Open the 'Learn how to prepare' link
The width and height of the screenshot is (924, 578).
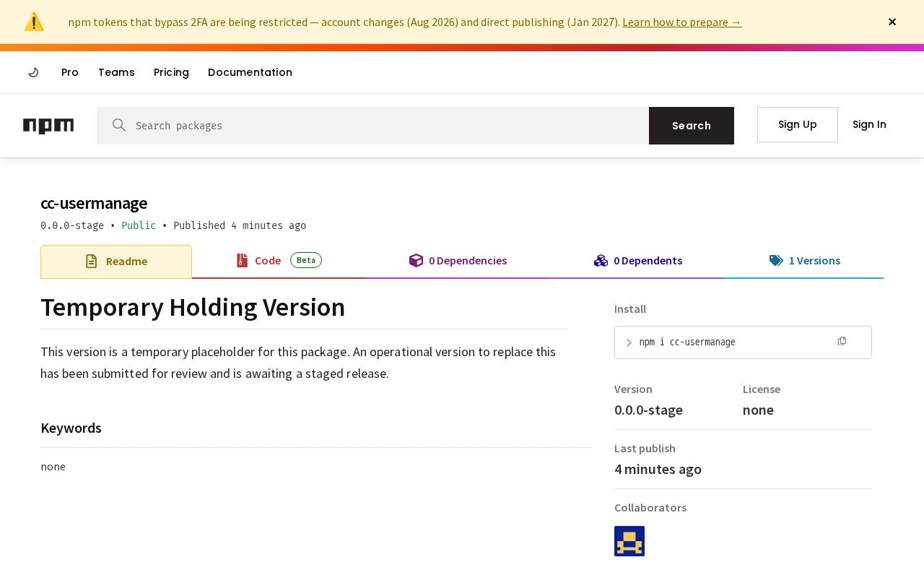(x=681, y=22)
